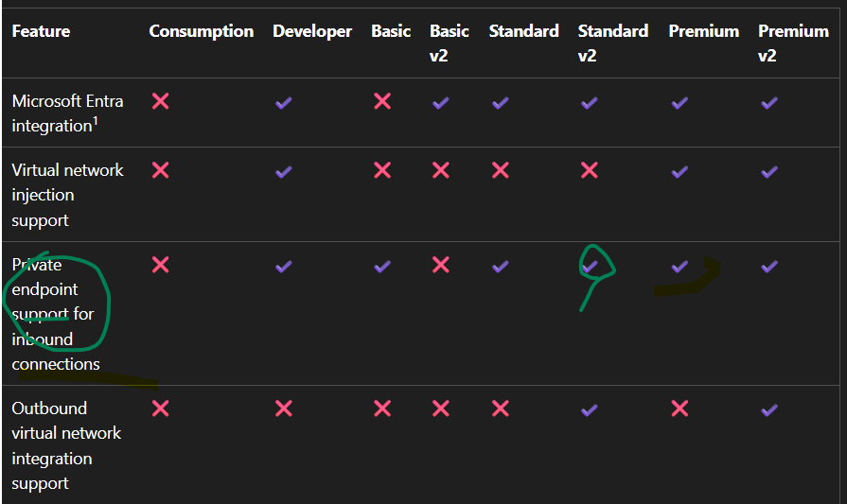
Task: Click the Standard v2 red X for Virtual network injection
Action: click(590, 170)
